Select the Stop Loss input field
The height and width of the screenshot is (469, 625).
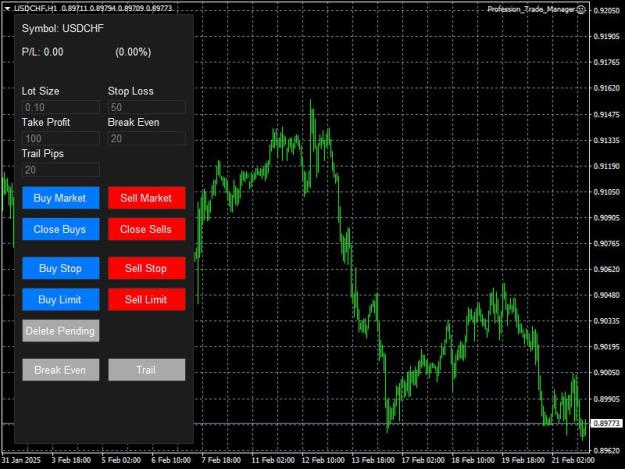pos(147,107)
